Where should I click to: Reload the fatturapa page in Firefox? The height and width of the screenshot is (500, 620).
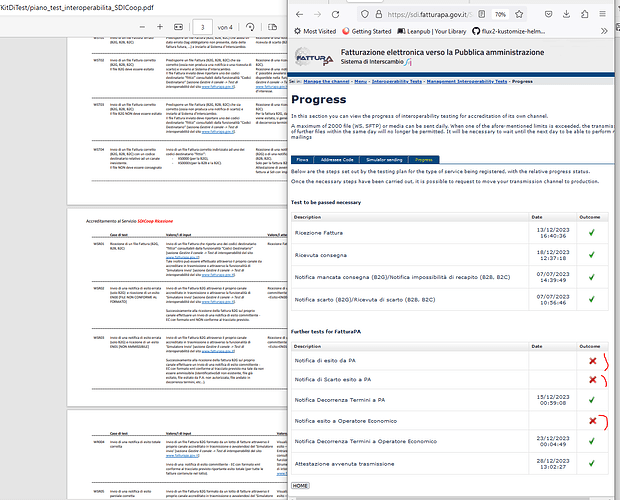(x=335, y=14)
